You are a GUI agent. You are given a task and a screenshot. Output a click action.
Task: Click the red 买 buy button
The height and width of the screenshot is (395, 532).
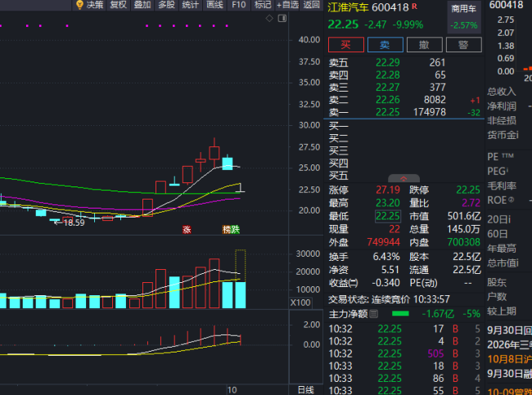pyautogui.click(x=346, y=44)
